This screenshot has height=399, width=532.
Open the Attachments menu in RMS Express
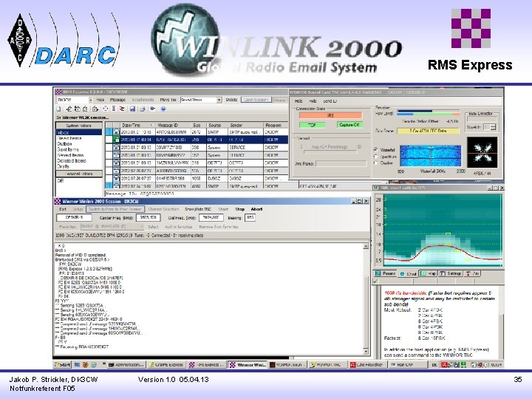[x=143, y=100]
